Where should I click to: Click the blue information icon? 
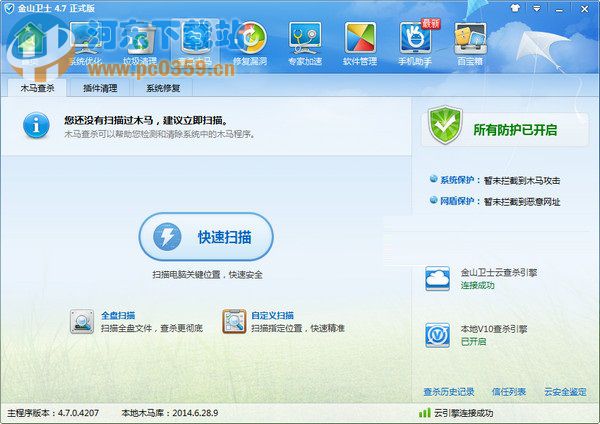[x=36, y=125]
